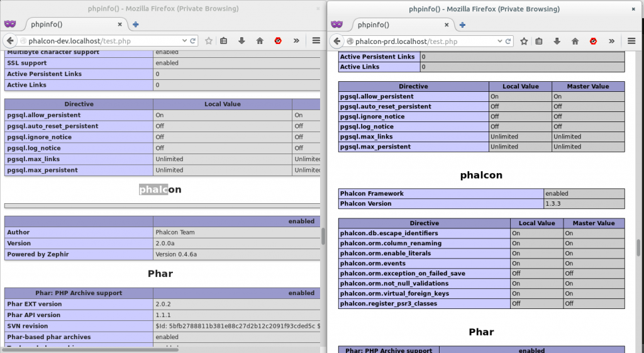Click phalcon.orm.column_renaming directive
This screenshot has height=353, width=644.
click(391, 244)
